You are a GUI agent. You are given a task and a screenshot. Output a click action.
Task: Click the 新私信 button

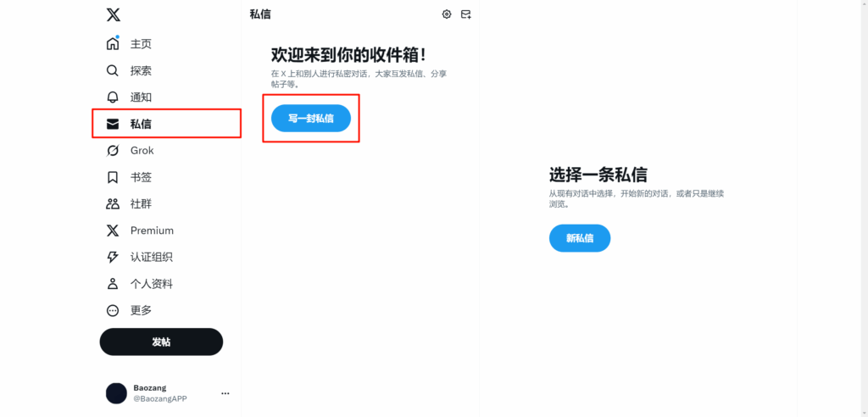click(580, 238)
